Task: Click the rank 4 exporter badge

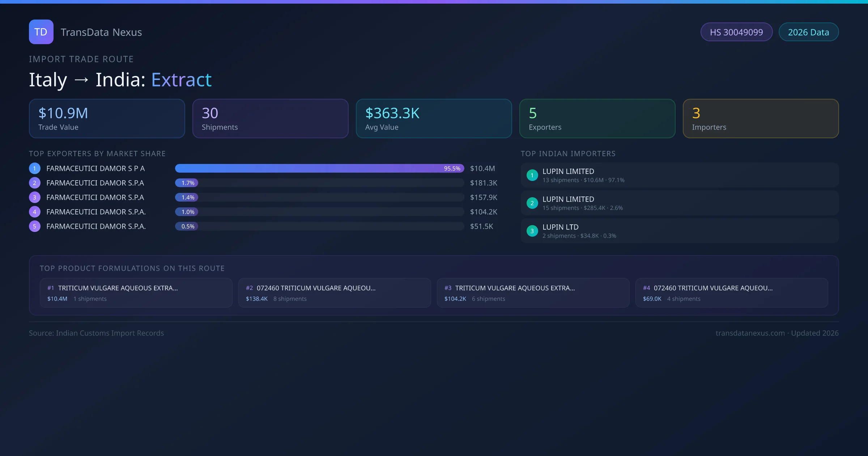Action: pos(35,212)
